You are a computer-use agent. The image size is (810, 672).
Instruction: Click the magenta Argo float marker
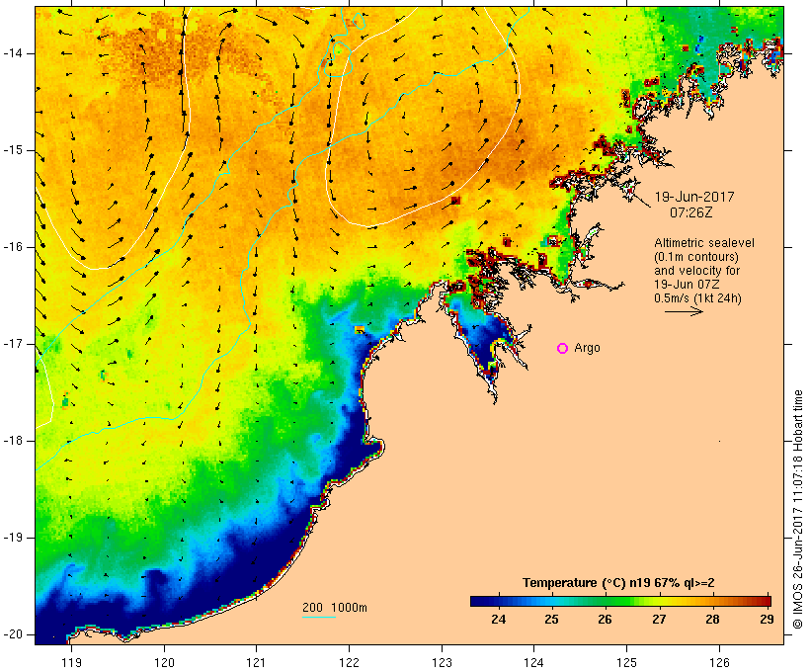click(563, 349)
